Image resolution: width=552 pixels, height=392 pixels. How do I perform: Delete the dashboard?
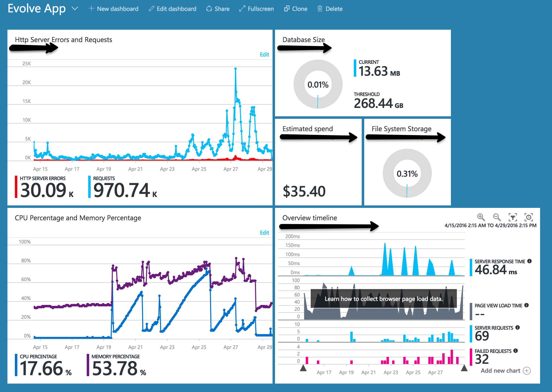(x=330, y=9)
